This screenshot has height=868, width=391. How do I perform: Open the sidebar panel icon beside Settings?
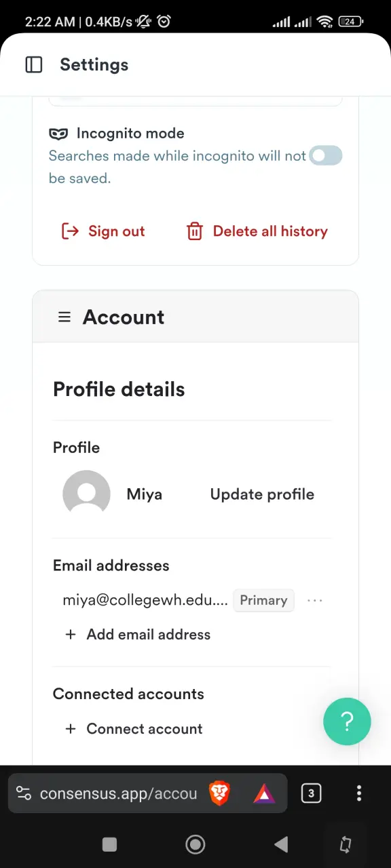[34, 65]
